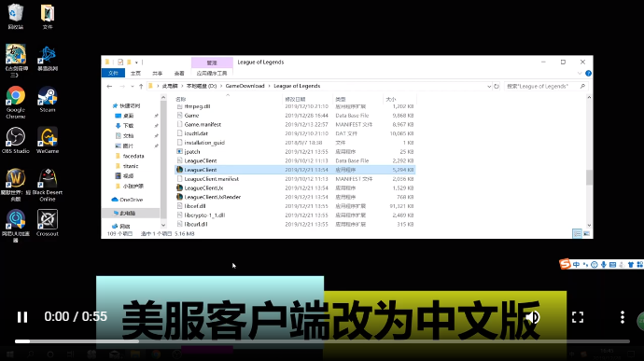Open Black Desert Online shortcut
The width and height of the screenshot is (644, 361).
(48, 185)
